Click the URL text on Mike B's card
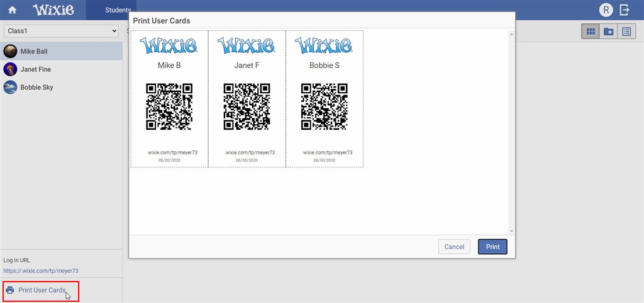The height and width of the screenshot is (303, 644). (x=172, y=152)
